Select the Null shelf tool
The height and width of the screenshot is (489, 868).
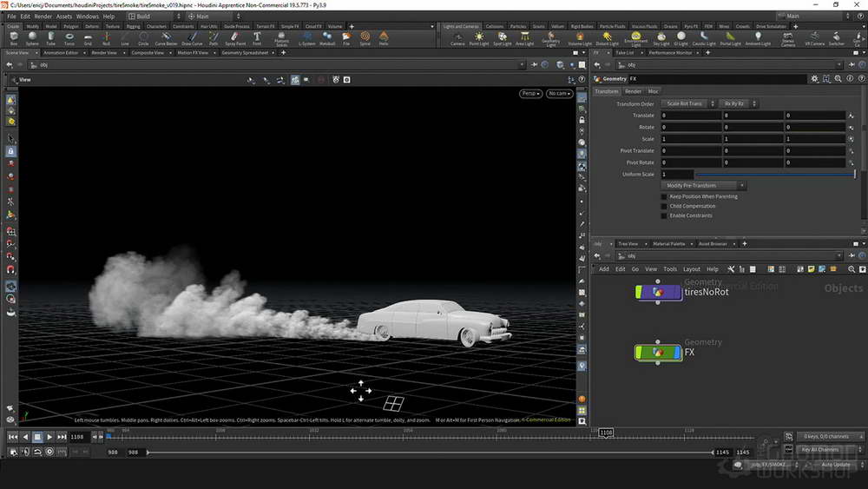(x=106, y=38)
